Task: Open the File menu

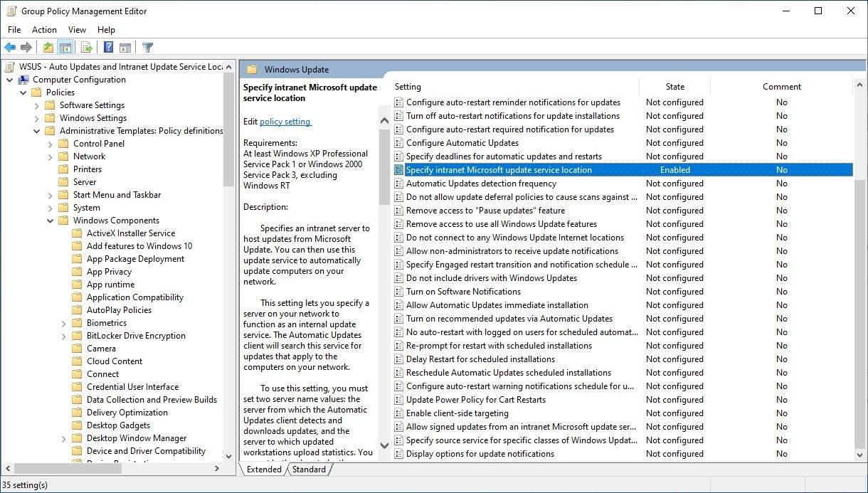Action: point(14,30)
